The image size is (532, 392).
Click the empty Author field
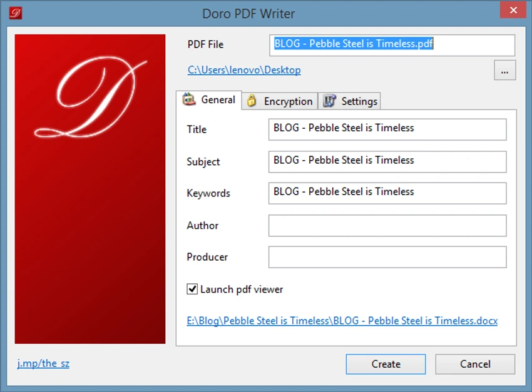click(x=387, y=225)
